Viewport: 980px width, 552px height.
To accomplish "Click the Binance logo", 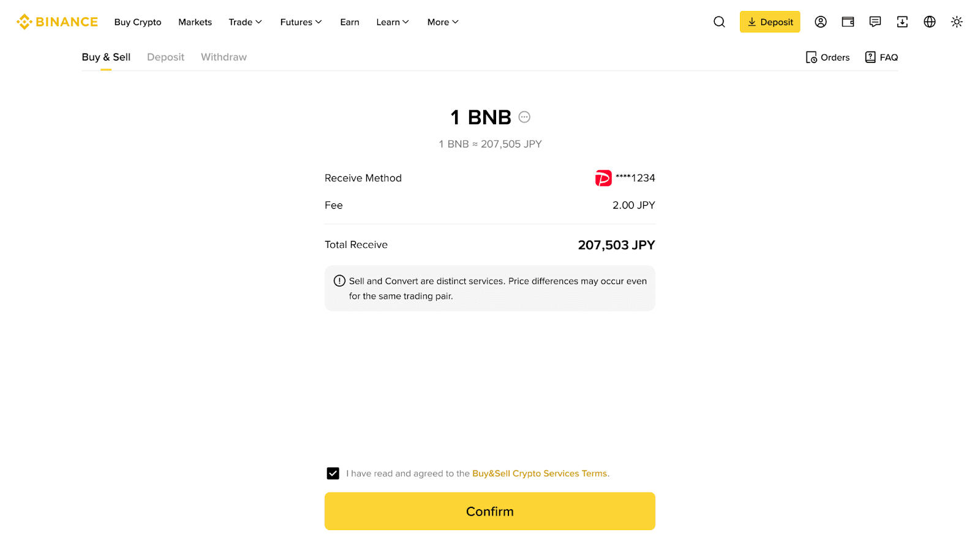I will 57,22.
